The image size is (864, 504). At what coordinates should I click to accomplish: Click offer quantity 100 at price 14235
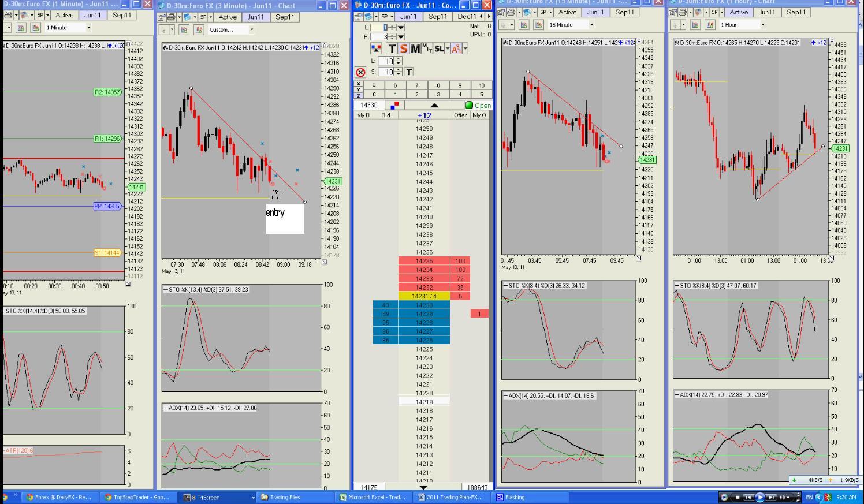460,261
